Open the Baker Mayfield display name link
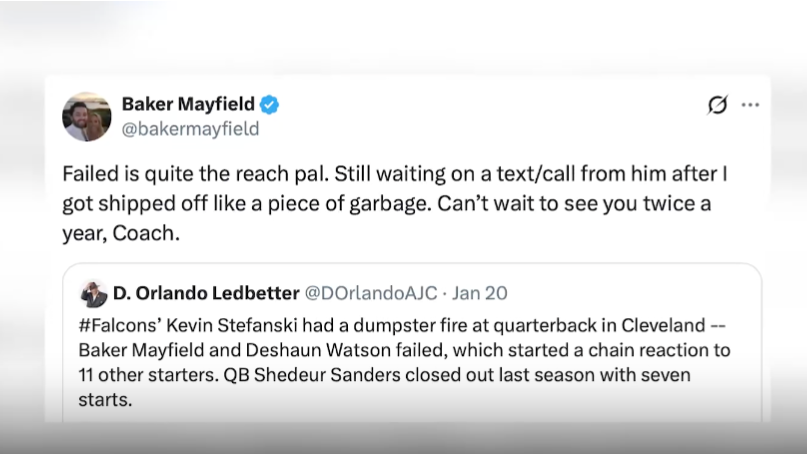The width and height of the screenshot is (807, 454). [x=187, y=104]
